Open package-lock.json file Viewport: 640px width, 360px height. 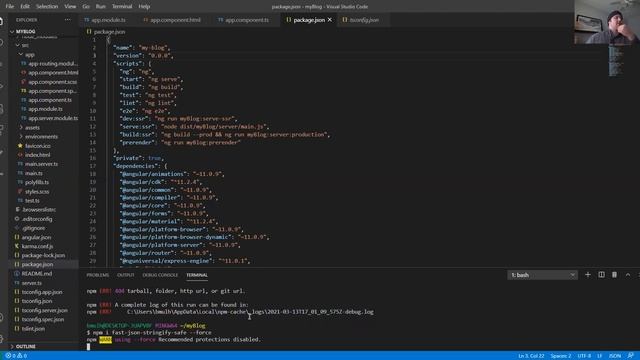tap(43, 256)
